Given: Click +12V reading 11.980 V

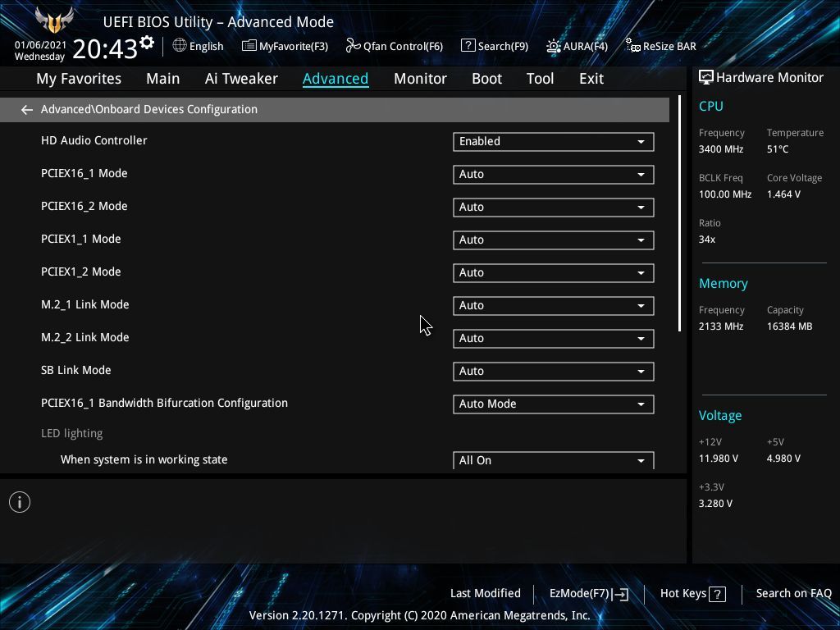Looking at the screenshot, I should [x=718, y=459].
